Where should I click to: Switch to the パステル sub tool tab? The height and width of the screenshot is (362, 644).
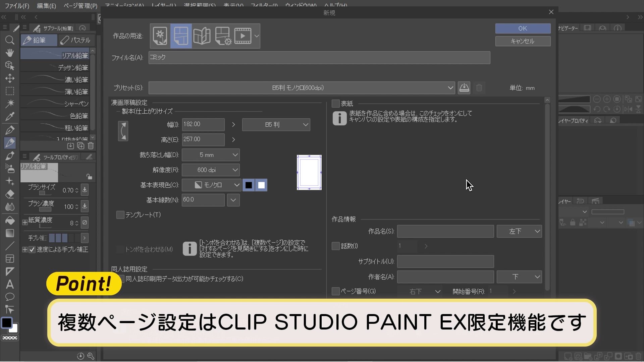[76, 40]
